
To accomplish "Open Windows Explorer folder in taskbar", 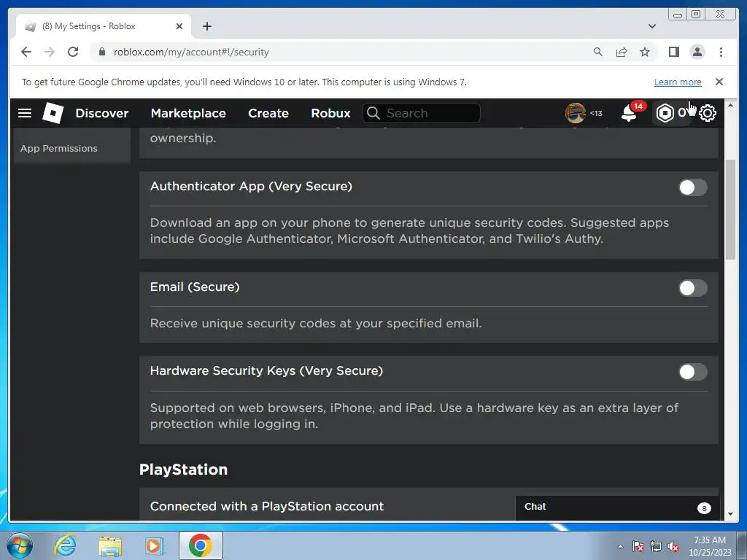I will click(x=110, y=545).
